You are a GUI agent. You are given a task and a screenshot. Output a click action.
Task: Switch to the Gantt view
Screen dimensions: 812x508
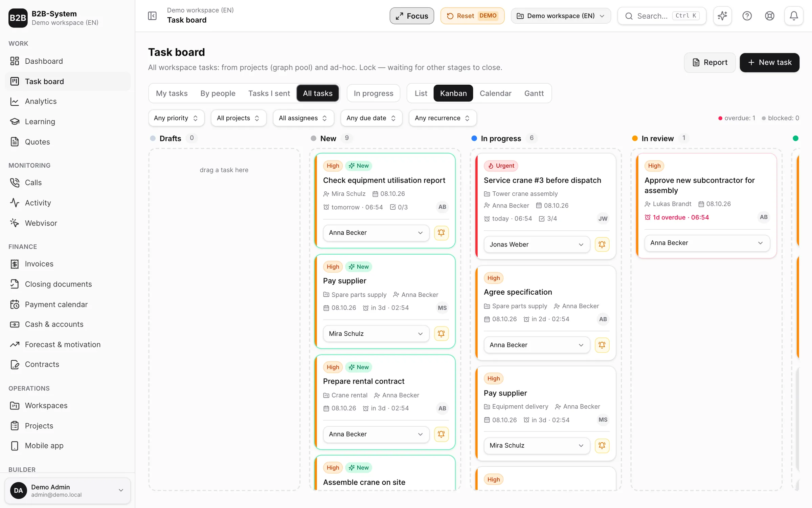534,93
